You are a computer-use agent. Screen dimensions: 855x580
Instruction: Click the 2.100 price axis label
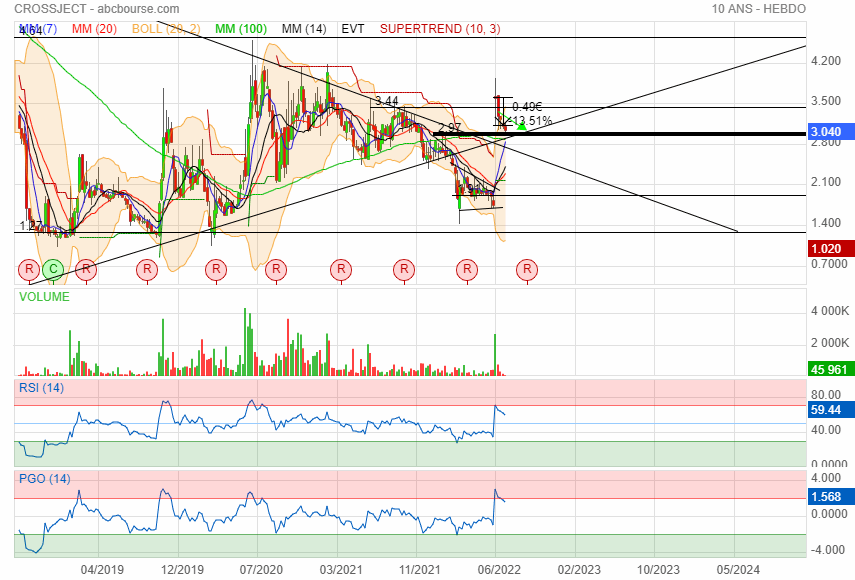826,182
